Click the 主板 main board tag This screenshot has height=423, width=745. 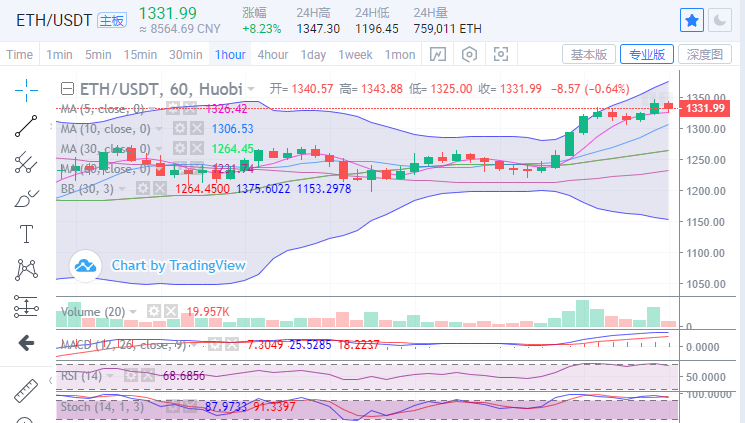tap(112, 20)
